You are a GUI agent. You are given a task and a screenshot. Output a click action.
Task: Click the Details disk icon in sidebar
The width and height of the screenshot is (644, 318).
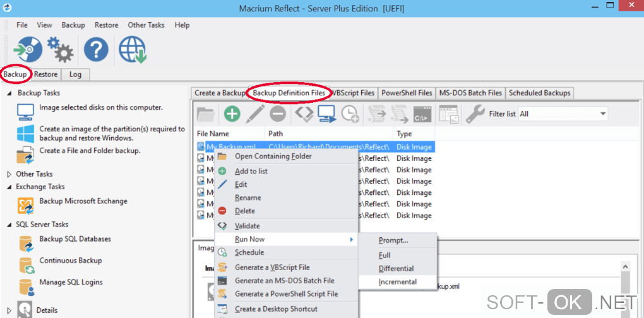[x=24, y=310]
